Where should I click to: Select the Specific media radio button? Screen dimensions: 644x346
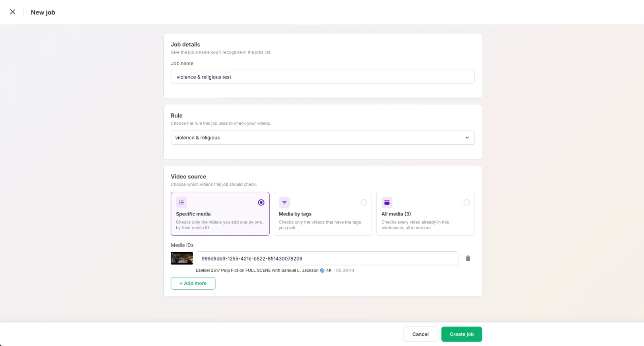(261, 203)
